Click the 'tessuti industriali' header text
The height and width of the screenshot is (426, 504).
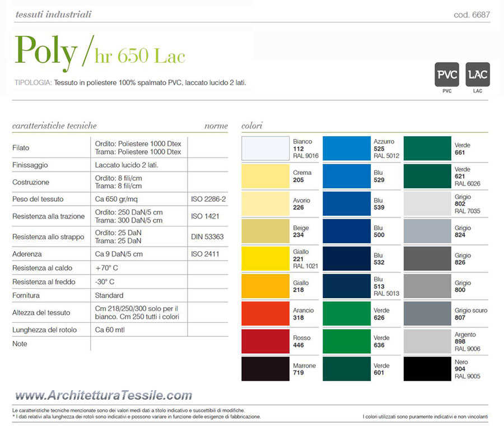click(53, 15)
